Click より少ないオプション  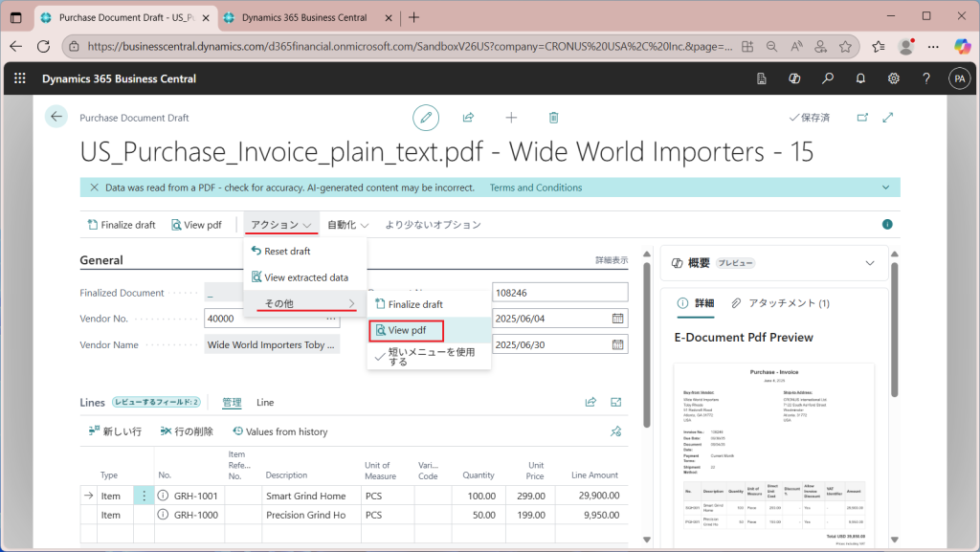tap(433, 224)
